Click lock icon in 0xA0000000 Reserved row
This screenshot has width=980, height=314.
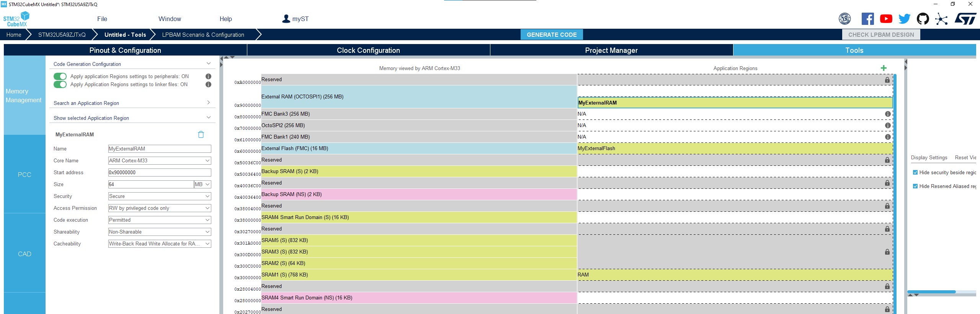pos(887,80)
